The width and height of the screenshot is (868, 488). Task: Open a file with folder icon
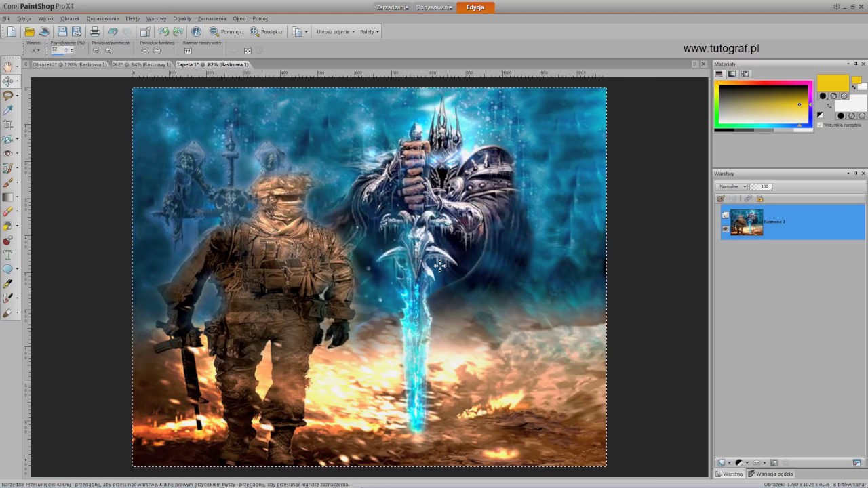(x=29, y=32)
